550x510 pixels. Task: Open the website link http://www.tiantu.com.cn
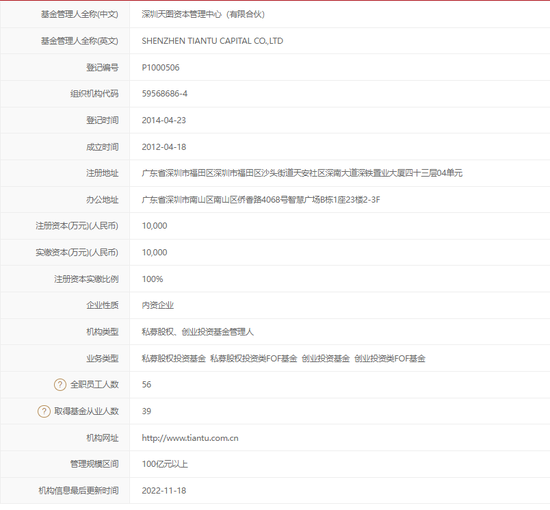190,438
